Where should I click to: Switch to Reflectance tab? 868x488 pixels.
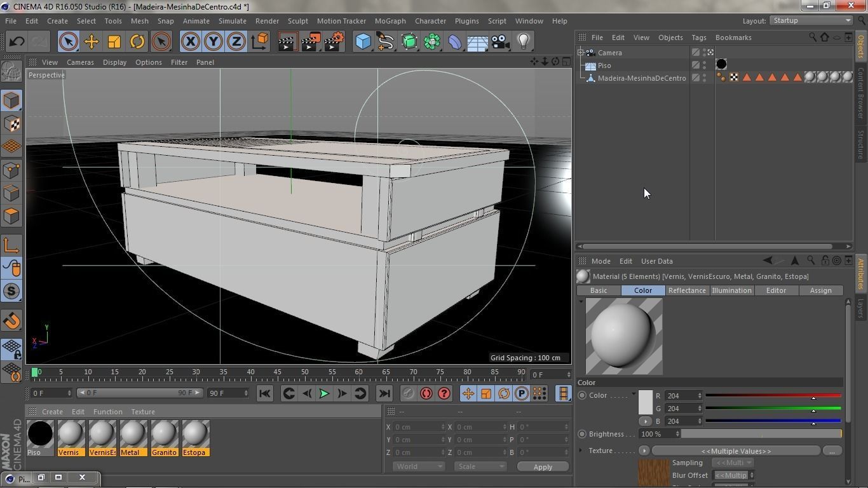tap(687, 290)
